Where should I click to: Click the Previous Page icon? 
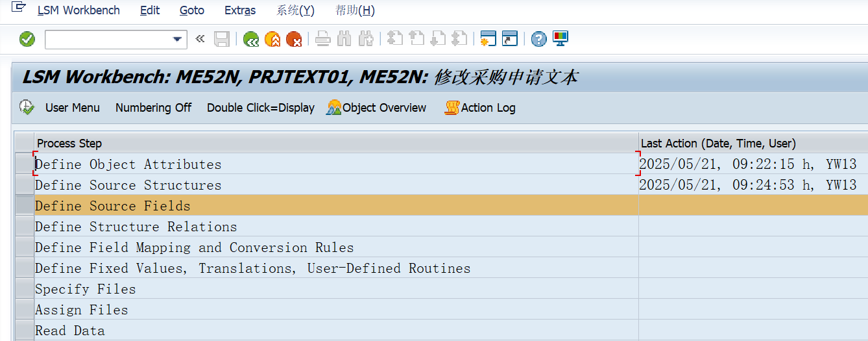[x=416, y=39]
